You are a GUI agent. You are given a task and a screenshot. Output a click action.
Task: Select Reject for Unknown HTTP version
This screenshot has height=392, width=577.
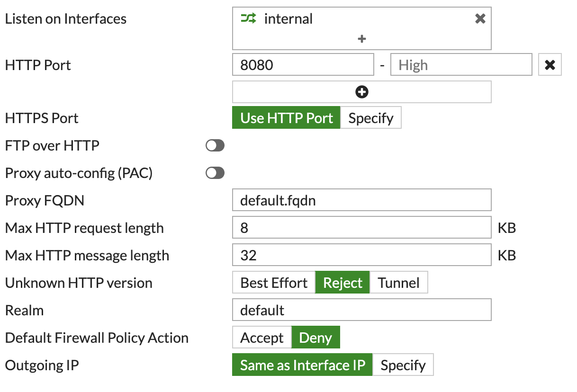pos(342,282)
